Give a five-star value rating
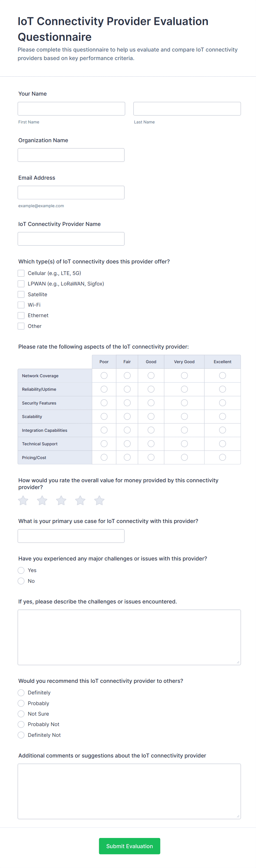 tap(99, 501)
